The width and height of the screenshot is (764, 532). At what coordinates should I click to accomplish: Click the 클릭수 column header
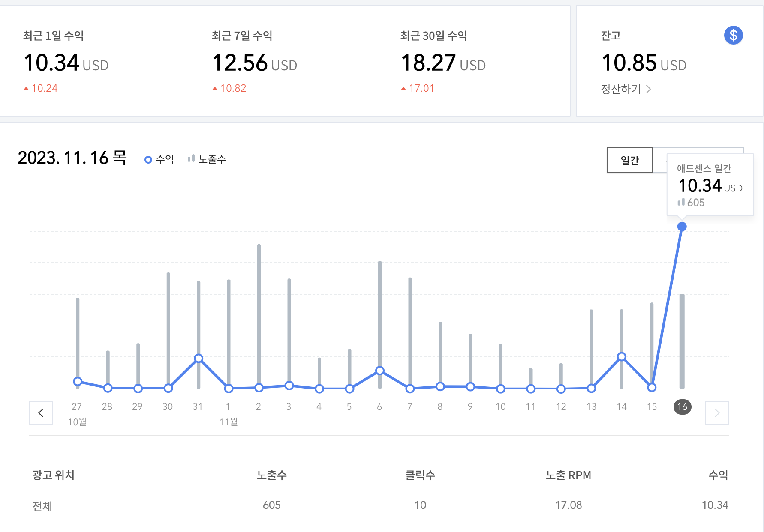pyautogui.click(x=420, y=475)
